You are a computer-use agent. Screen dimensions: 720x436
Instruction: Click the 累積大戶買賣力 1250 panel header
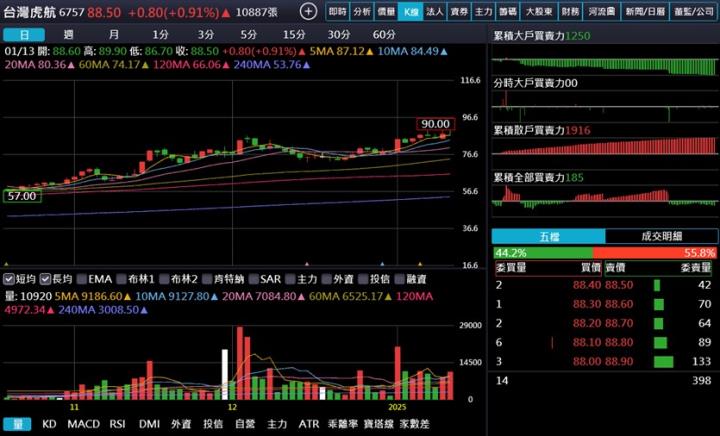click(542, 36)
